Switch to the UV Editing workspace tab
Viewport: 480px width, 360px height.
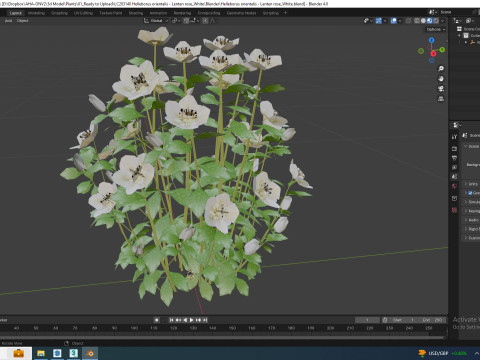83,13
